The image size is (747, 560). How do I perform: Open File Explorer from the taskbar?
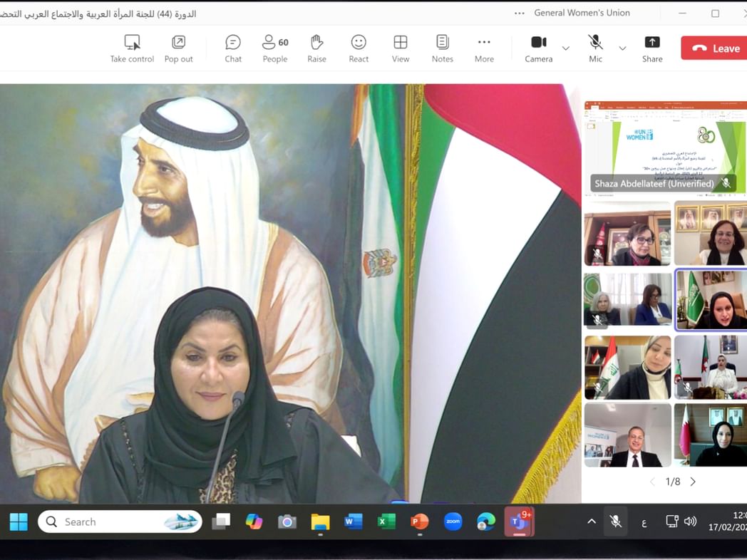coord(320,522)
